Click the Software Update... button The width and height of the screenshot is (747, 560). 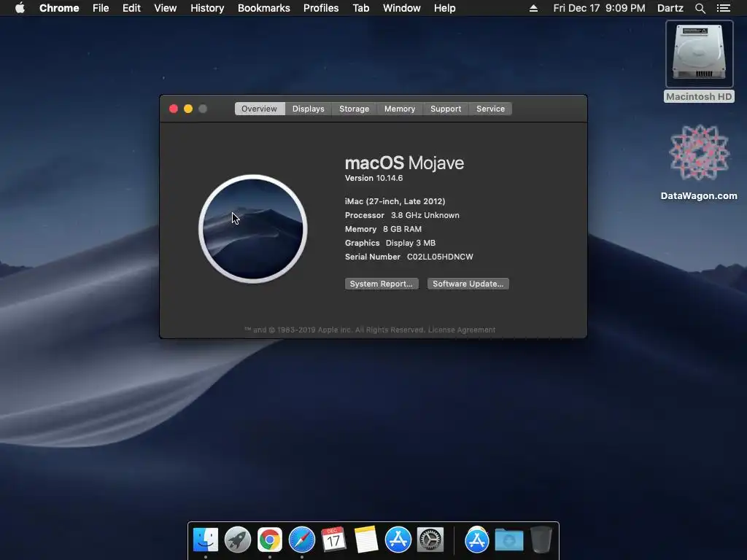(468, 284)
